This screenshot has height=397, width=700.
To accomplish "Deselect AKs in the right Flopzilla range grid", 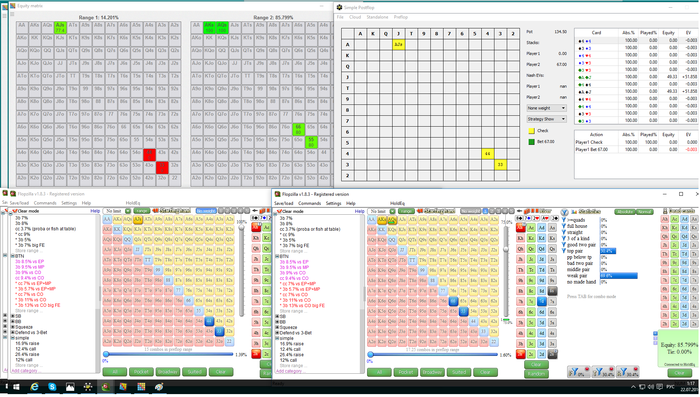I will coord(382,220).
